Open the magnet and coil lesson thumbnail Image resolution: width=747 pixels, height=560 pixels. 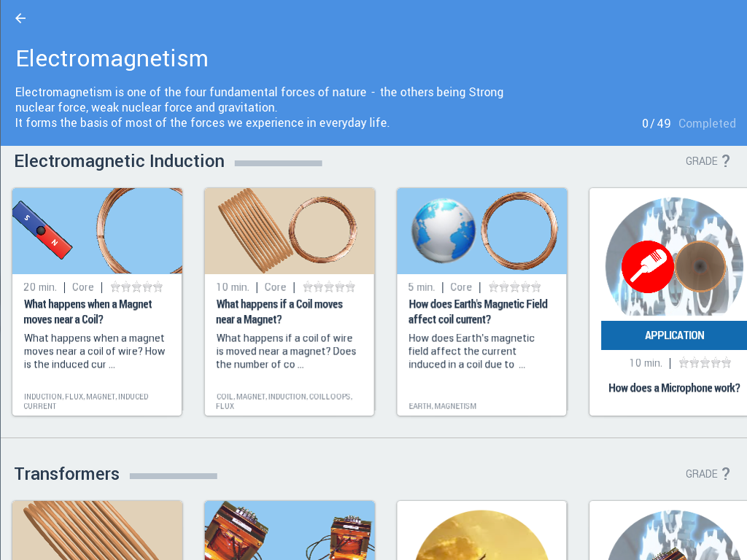97,231
